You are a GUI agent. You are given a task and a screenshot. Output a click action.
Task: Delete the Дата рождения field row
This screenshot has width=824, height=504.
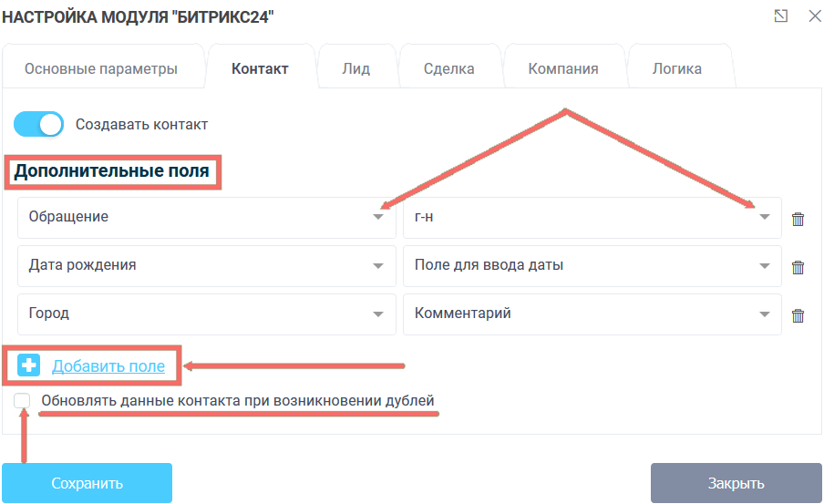pos(798,267)
